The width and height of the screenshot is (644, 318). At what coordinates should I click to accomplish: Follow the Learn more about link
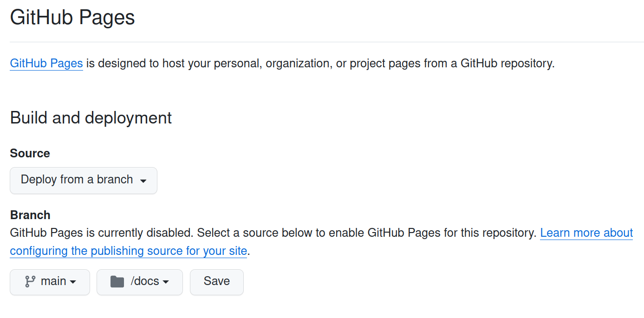pos(586,233)
